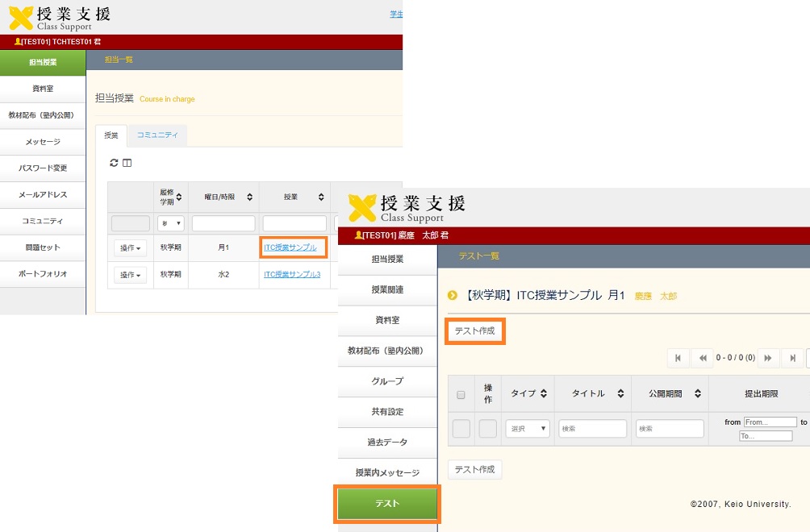
Task: Sort test list by タイトル column
Action: (x=620, y=394)
